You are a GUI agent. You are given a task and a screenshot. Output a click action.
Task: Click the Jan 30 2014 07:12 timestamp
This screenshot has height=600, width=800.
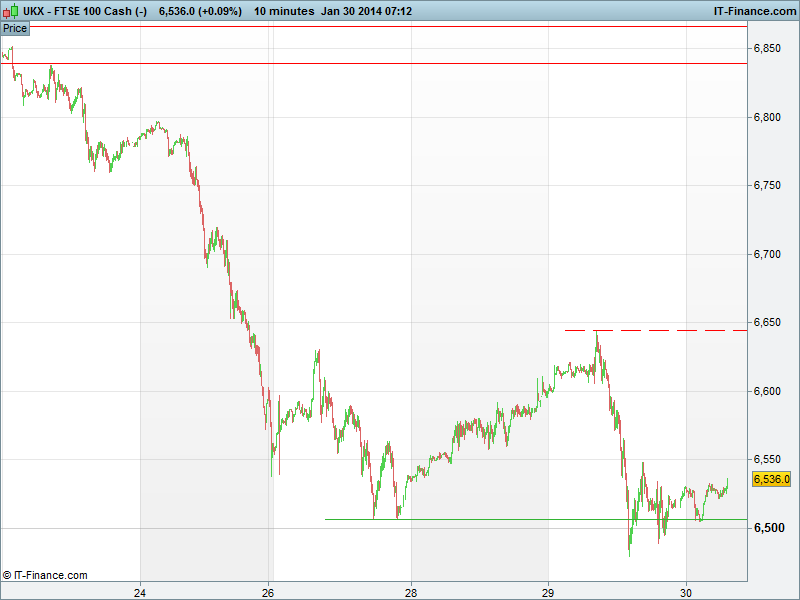[366, 11]
